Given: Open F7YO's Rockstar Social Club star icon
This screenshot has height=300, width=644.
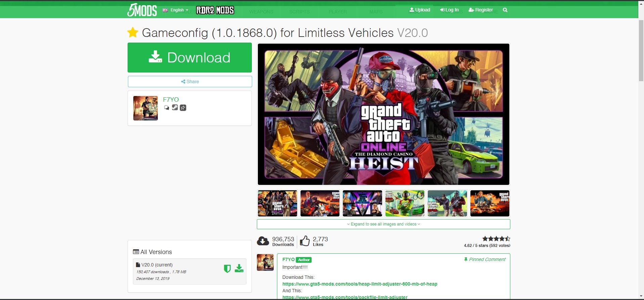Looking at the screenshot, I should pyautogui.click(x=183, y=108).
